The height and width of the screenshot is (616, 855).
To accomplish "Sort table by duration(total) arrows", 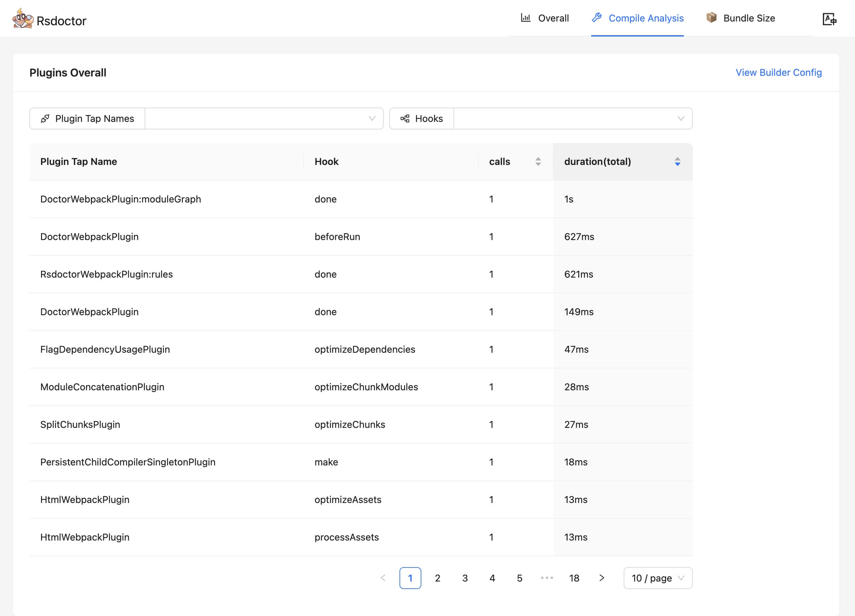I will pyautogui.click(x=677, y=162).
